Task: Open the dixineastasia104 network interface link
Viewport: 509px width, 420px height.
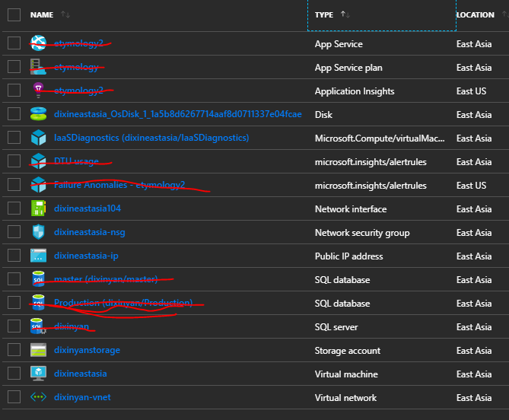Action: (87, 208)
